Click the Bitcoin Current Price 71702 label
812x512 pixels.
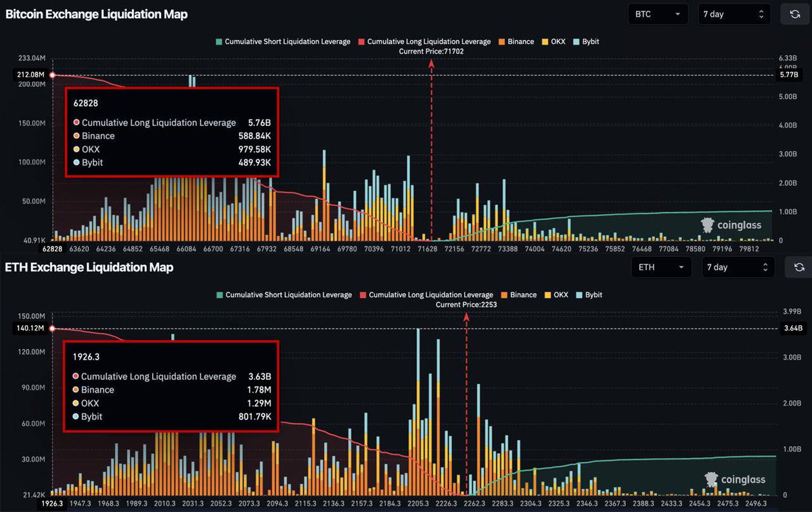click(x=431, y=51)
